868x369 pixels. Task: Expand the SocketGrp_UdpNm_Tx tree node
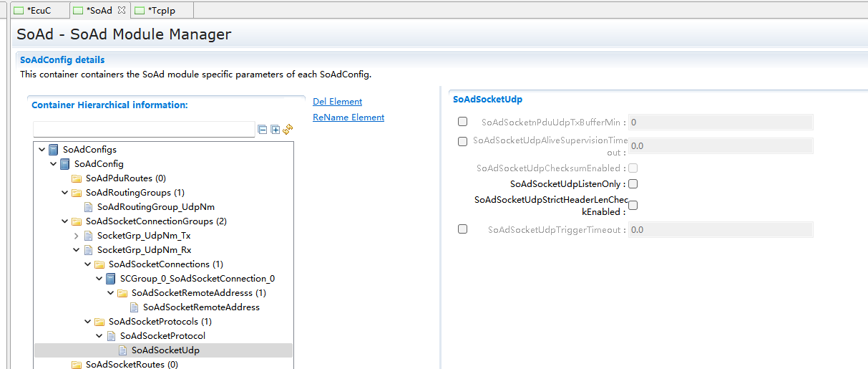click(x=77, y=236)
